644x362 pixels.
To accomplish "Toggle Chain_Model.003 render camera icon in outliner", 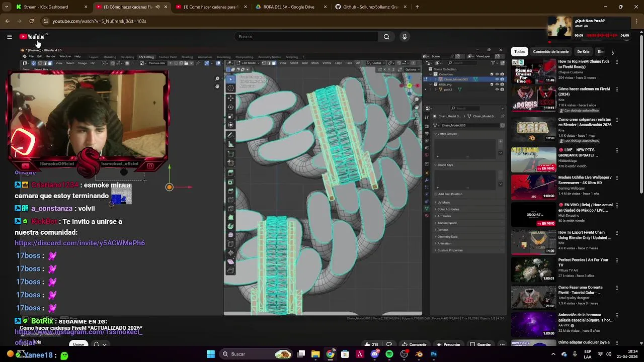I will coord(502,79).
